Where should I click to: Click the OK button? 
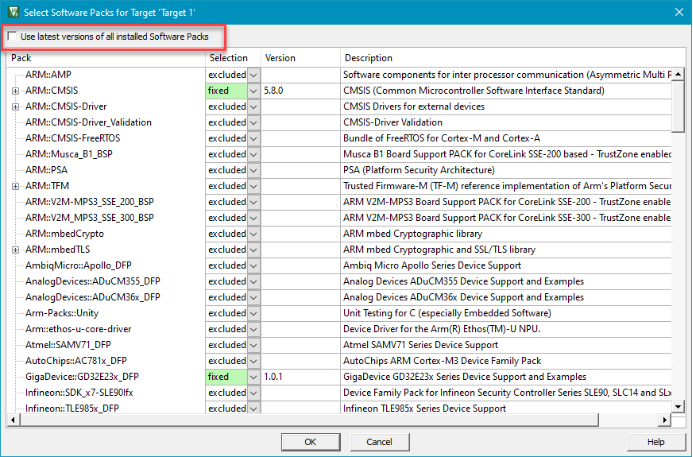310,441
